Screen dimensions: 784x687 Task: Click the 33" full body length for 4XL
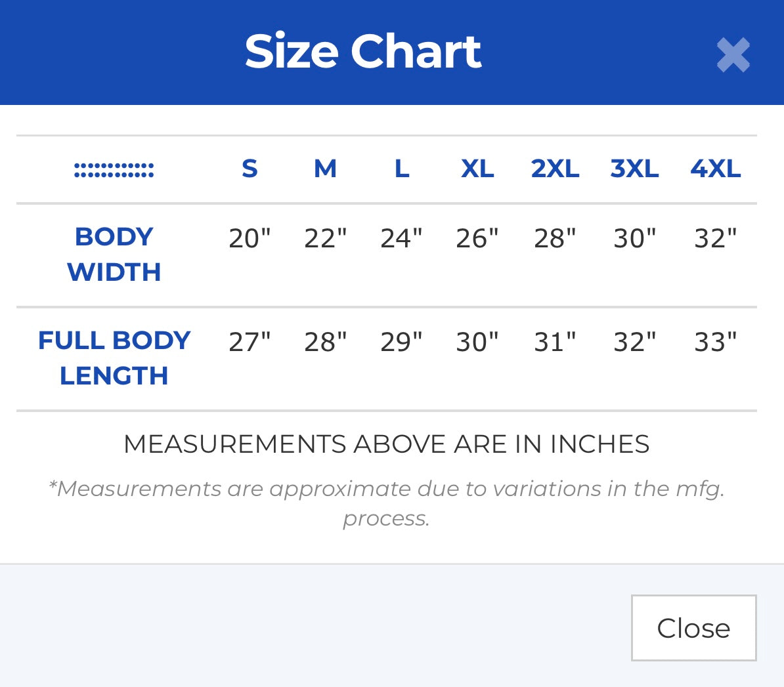click(x=715, y=342)
